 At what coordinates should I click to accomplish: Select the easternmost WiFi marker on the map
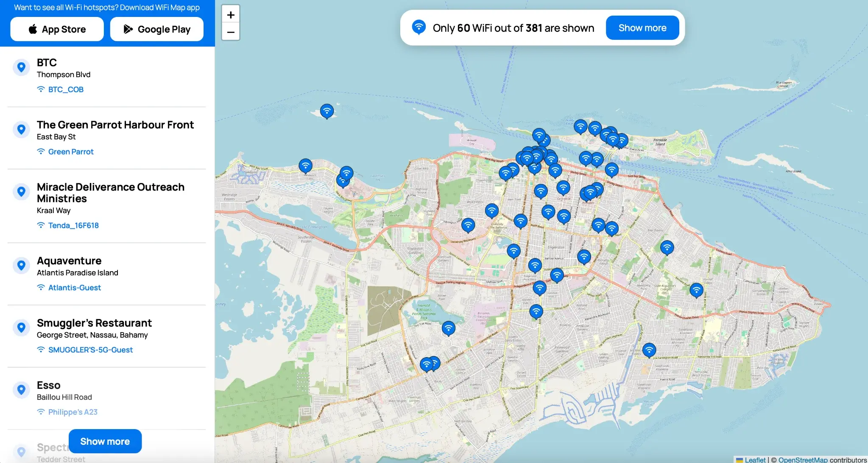click(696, 291)
